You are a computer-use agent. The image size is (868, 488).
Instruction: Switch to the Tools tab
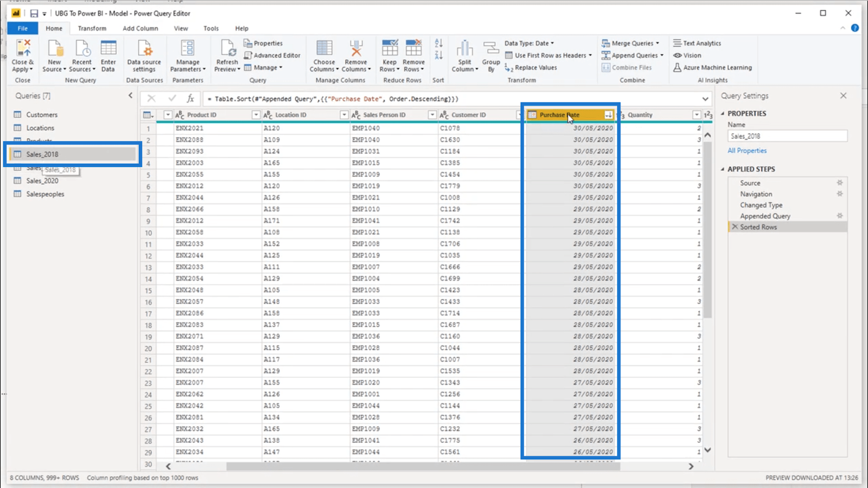211,28
